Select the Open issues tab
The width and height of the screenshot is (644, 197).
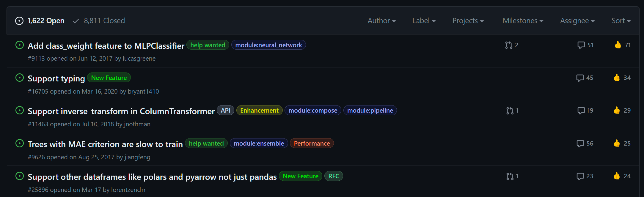pos(46,21)
